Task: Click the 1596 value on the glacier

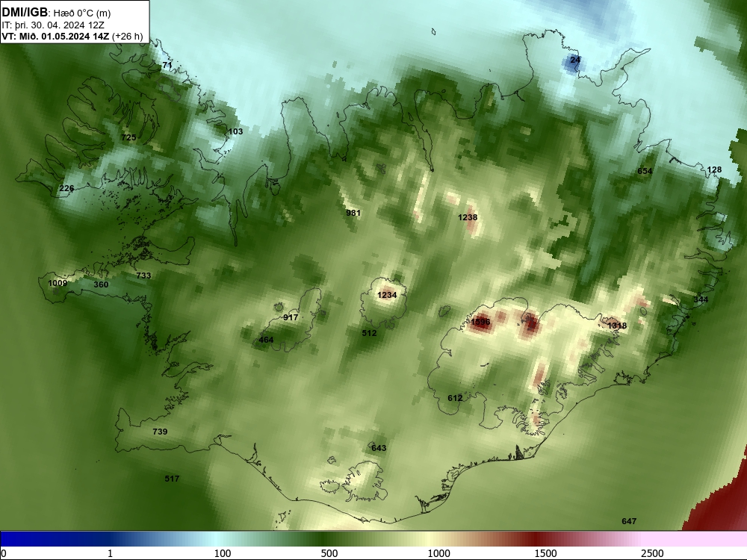Action: [x=480, y=322]
